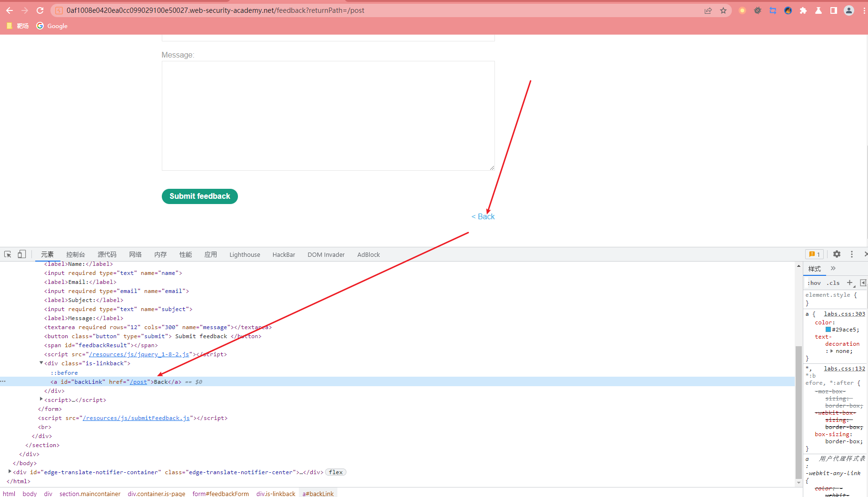Toggle :hov element state filter

[x=814, y=283]
